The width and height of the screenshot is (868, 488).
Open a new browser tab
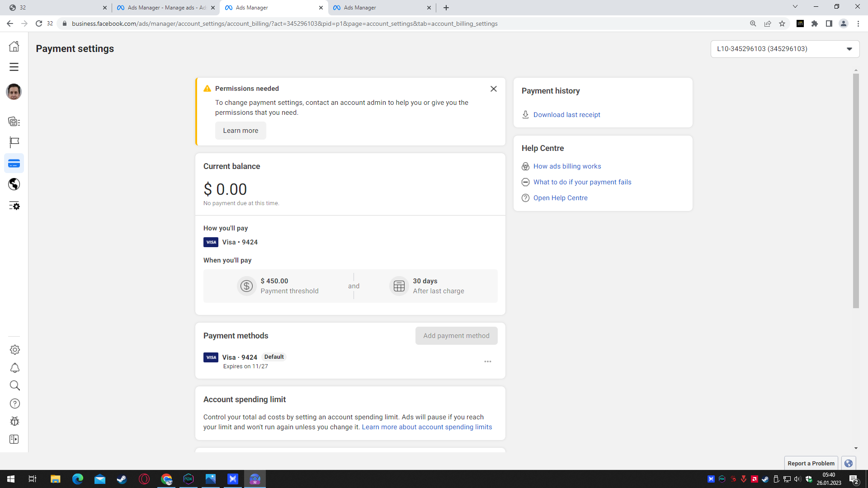tap(446, 8)
